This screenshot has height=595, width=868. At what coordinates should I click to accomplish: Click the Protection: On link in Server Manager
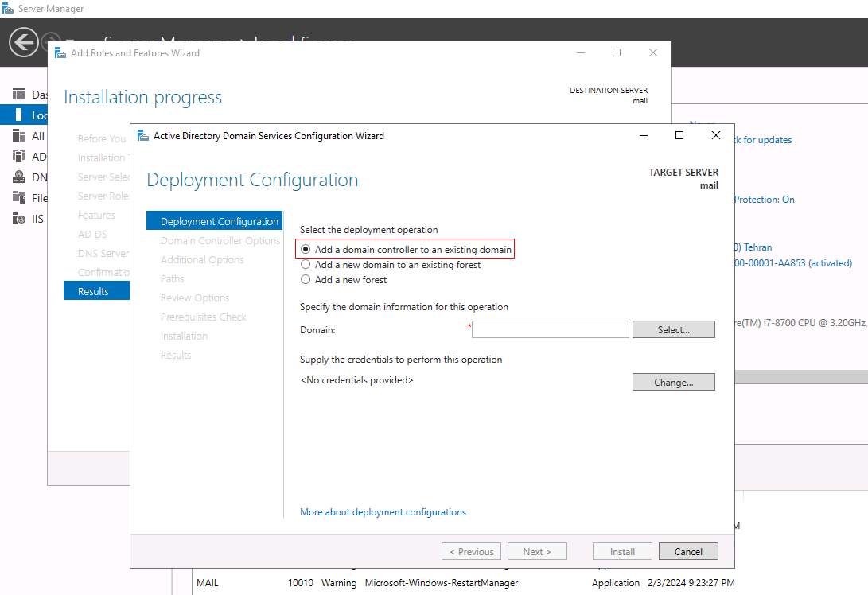[765, 199]
